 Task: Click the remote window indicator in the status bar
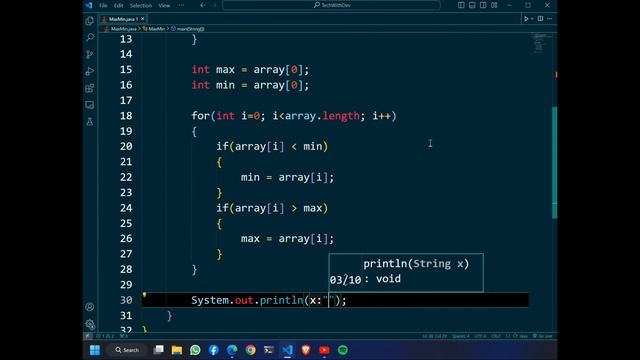click(x=88, y=336)
